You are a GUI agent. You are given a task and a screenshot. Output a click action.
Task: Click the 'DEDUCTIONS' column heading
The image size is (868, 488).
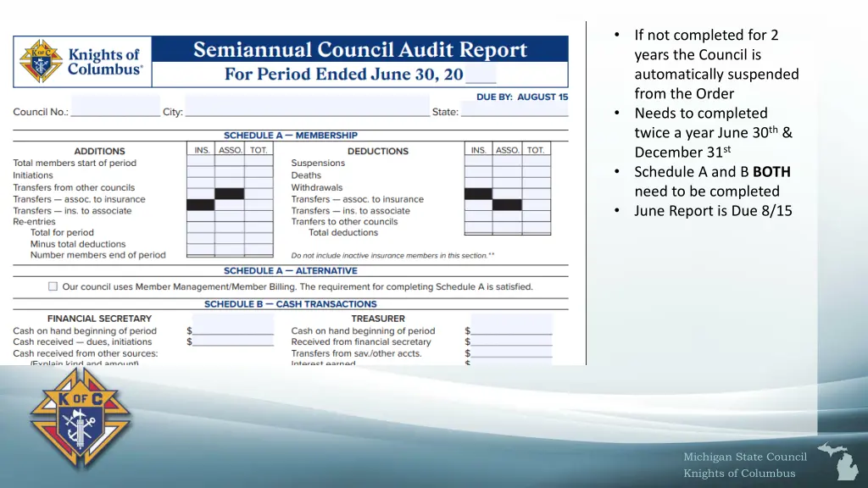(378, 151)
